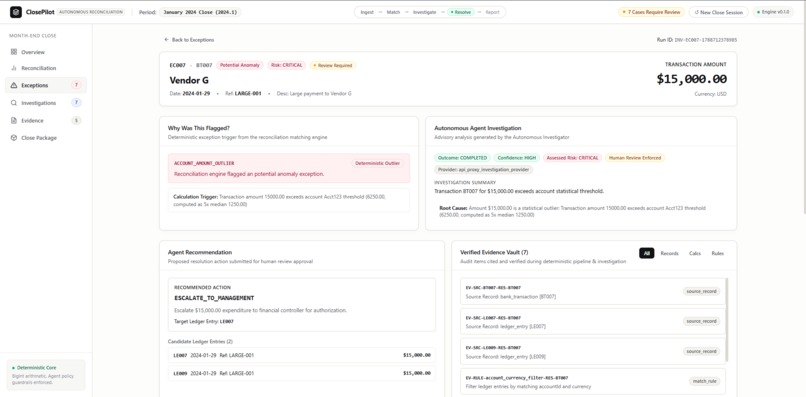Click the Close Package box icon
Image resolution: width=806 pixels, height=397 pixels.
pos(14,138)
